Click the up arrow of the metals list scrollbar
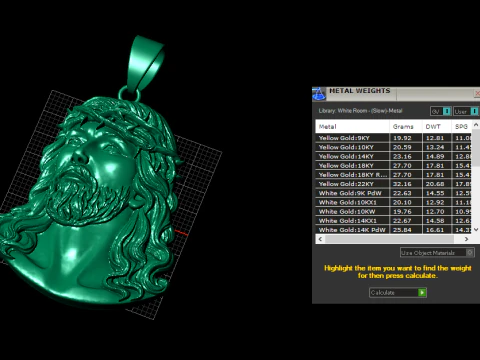The image size is (480, 360). click(x=476, y=124)
